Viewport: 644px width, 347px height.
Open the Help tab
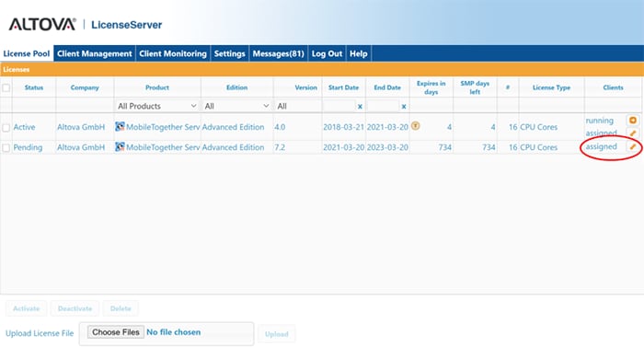(359, 53)
